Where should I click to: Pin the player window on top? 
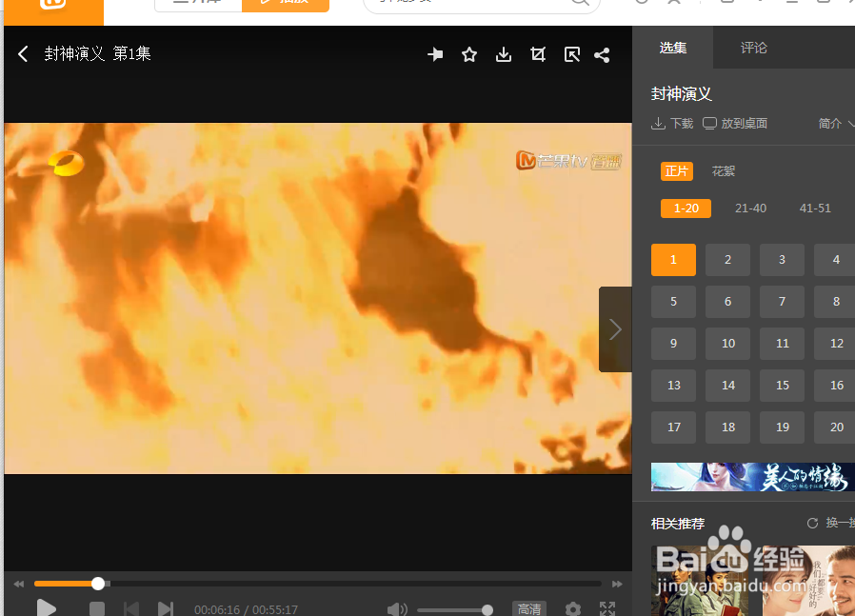(x=435, y=54)
